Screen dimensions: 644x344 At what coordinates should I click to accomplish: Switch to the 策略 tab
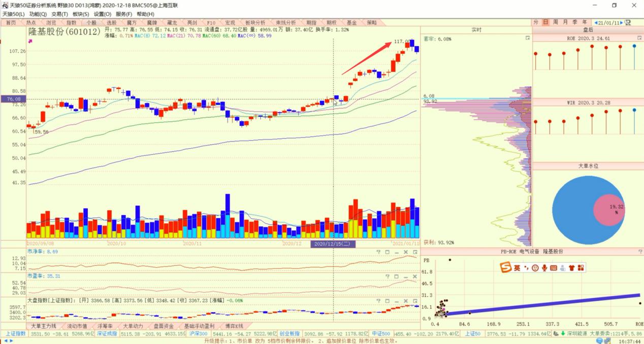pyautogui.click(x=372, y=23)
